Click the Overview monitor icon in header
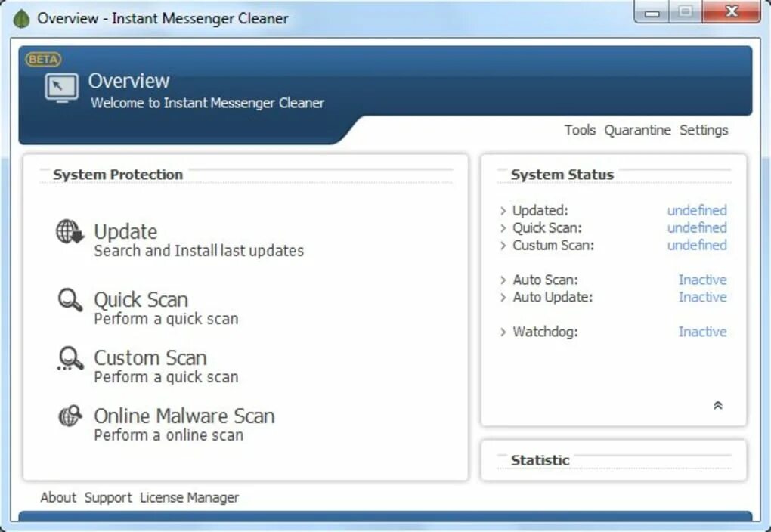771x532 pixels. (61, 88)
